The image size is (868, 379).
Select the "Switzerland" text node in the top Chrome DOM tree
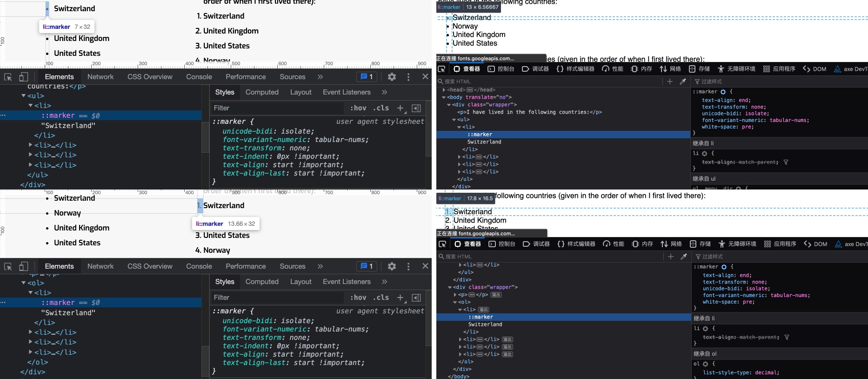click(x=68, y=126)
